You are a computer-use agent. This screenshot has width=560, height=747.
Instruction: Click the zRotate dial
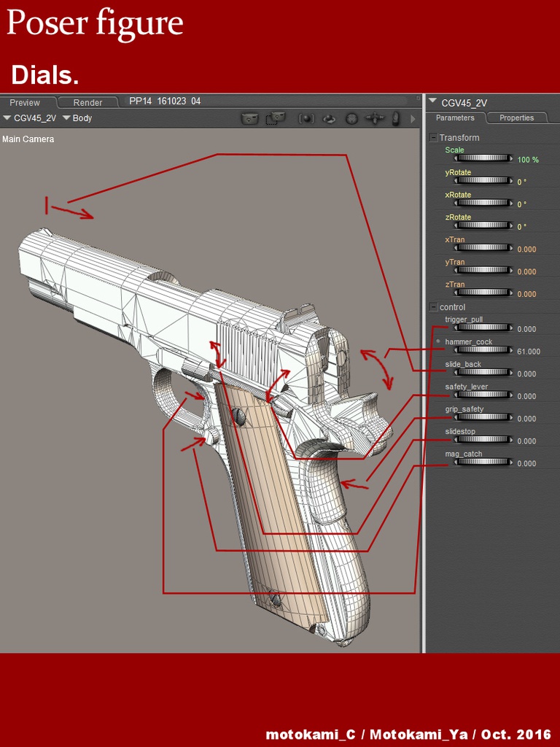(483, 225)
